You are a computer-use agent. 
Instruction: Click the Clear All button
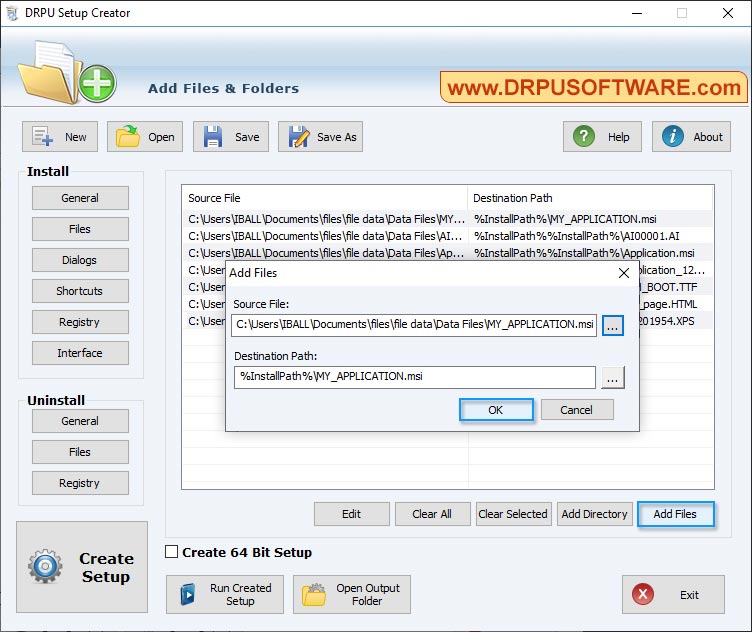[432, 514]
